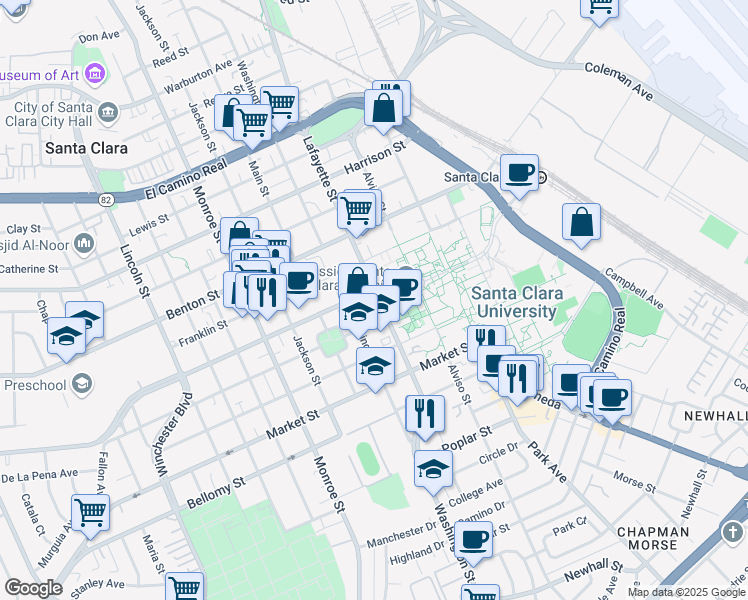This screenshot has height=600, width=748.
Task: Click the Coleman Ave street label
Action: (x=619, y=81)
